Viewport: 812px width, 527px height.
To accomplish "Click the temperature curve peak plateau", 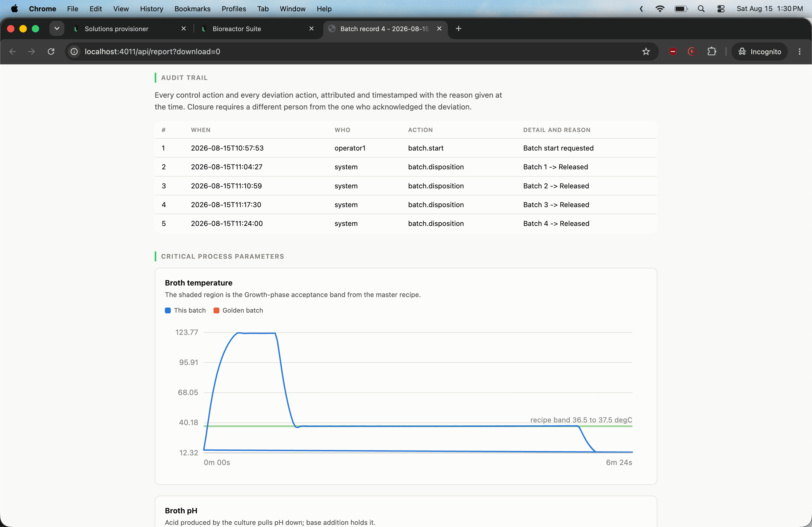I will click(256, 333).
